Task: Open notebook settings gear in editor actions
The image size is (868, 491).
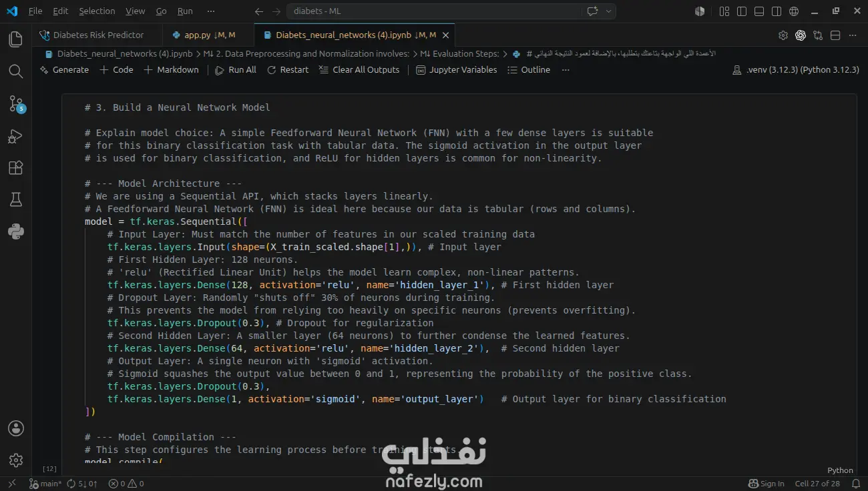Action: [783, 35]
